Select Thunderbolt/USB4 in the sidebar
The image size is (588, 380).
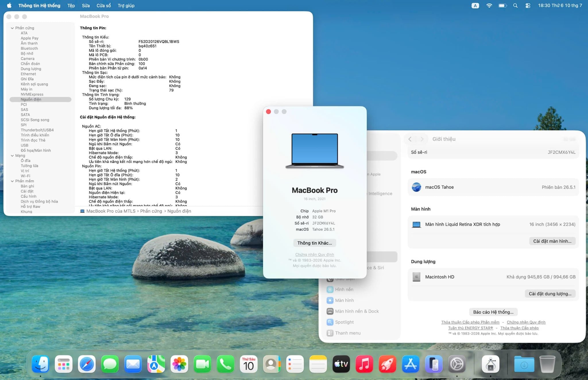[37, 130]
